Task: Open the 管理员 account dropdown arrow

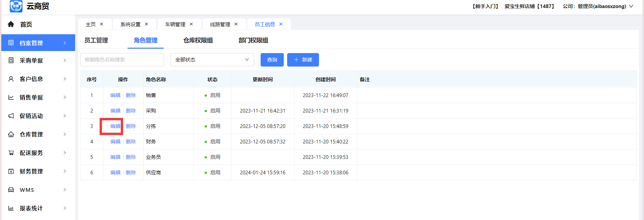Action: [x=631, y=6]
